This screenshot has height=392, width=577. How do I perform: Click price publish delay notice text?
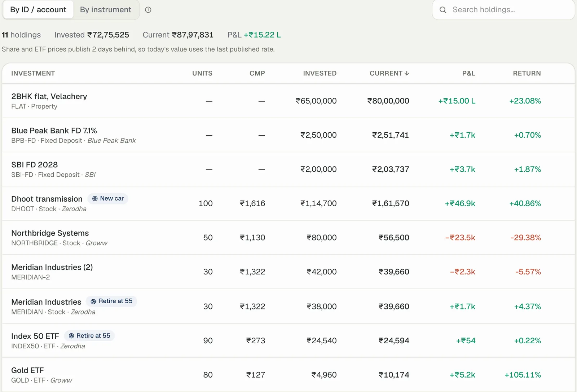pyautogui.click(x=138, y=49)
